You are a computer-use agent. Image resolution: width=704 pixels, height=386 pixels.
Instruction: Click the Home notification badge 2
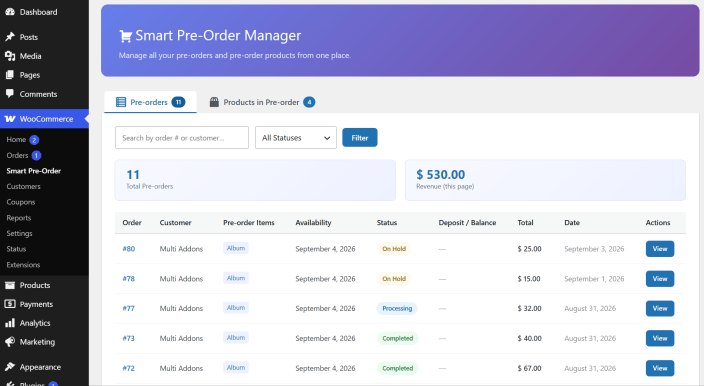[34, 140]
